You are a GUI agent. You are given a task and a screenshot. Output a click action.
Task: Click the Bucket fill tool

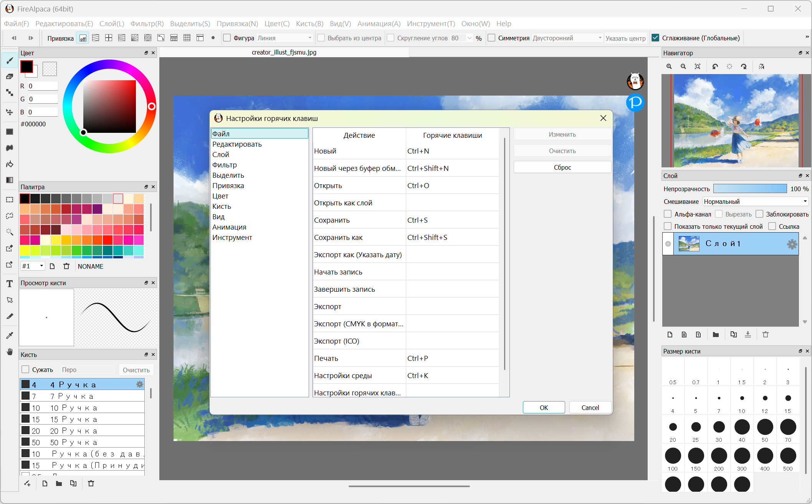(x=10, y=164)
